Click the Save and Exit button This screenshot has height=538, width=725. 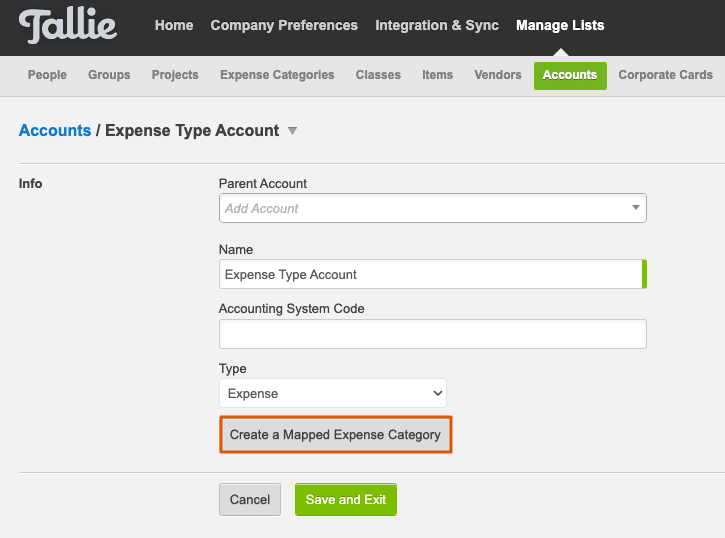coord(346,500)
